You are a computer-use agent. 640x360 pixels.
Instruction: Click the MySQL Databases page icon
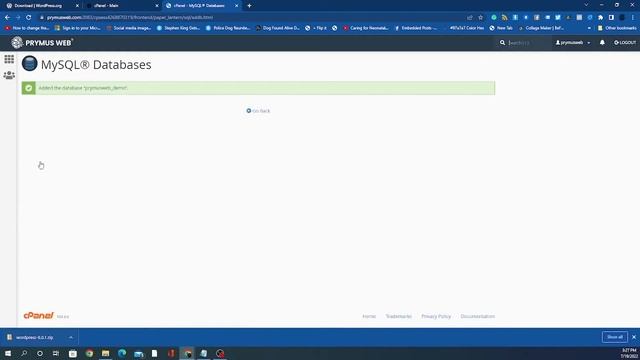29,64
